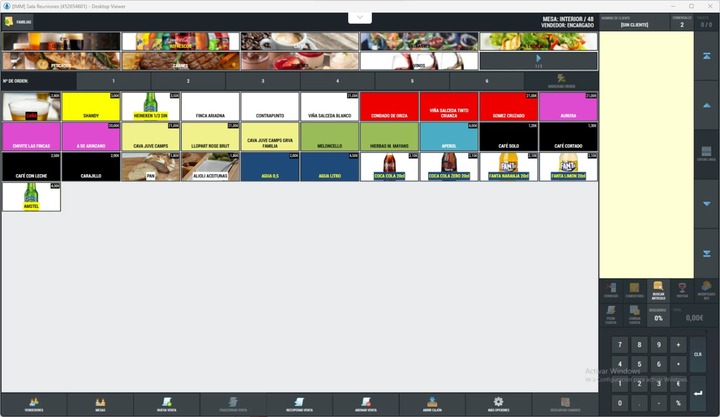Select the Carnes family category
Viewport: 720px width, 417px height.
point(180,61)
